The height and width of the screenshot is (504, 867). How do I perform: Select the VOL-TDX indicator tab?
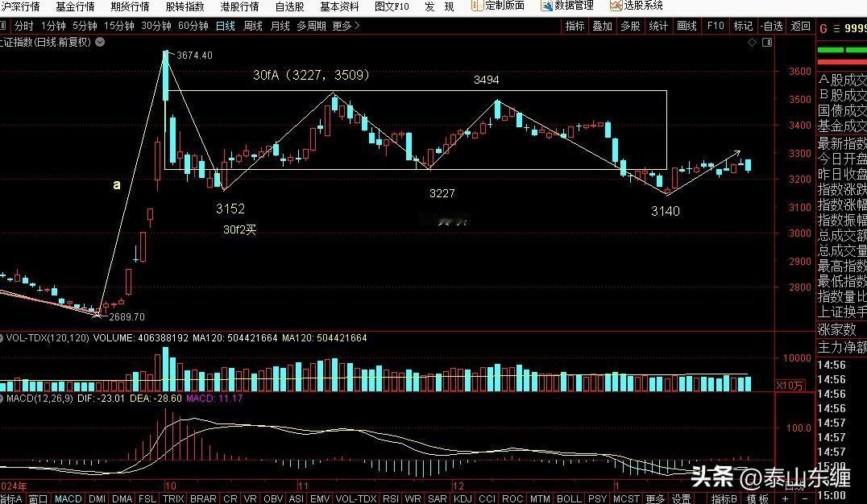356,498
